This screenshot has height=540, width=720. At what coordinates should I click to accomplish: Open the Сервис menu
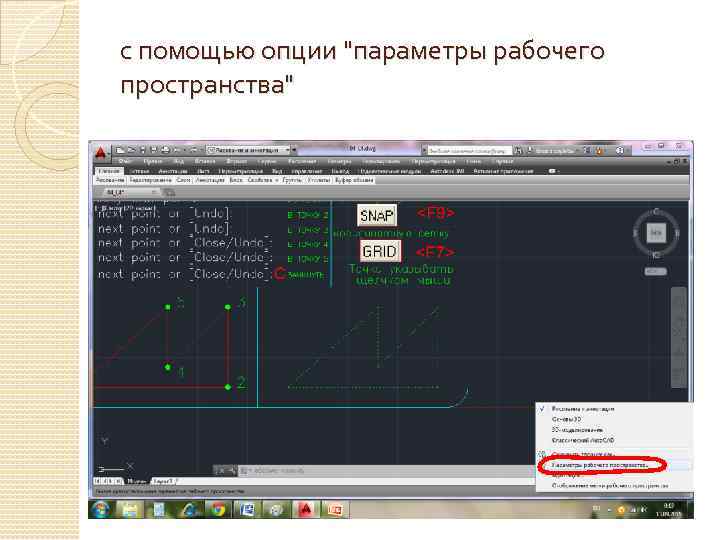click(x=267, y=162)
